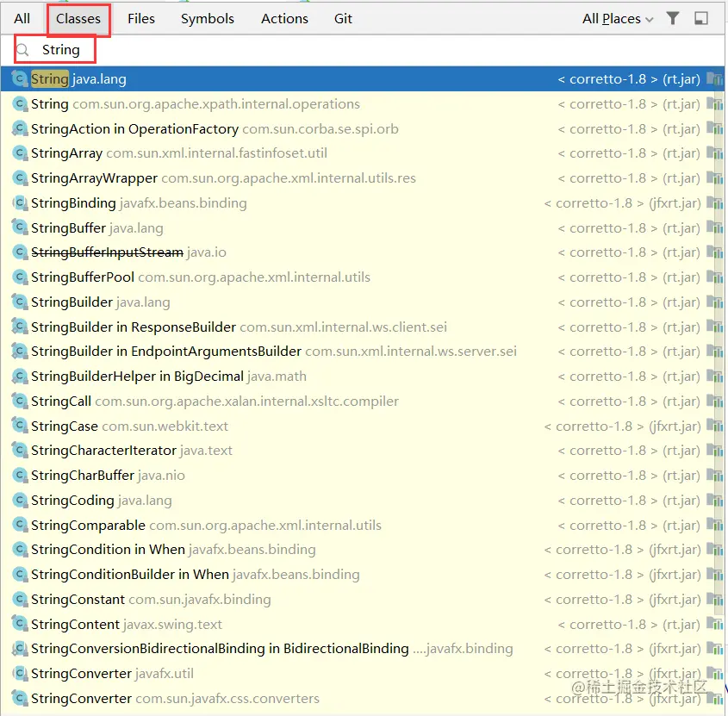Focus the search field containing String
The image size is (728, 716).
tap(362, 50)
